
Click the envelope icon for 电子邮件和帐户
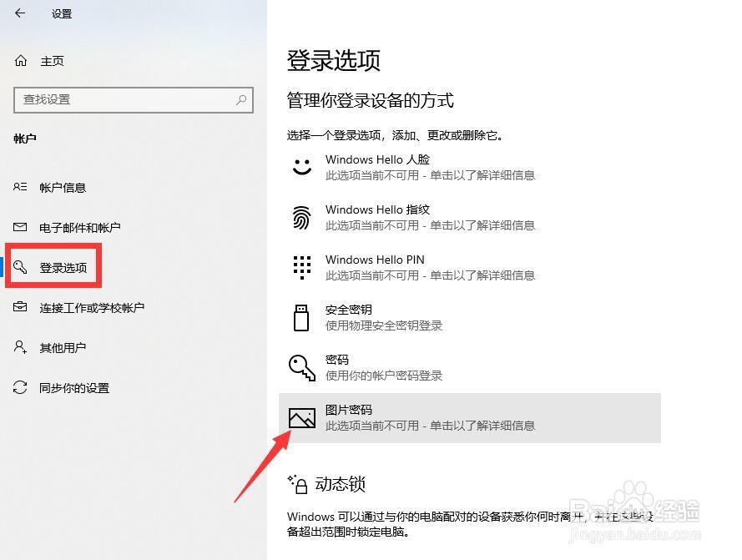[x=20, y=227]
